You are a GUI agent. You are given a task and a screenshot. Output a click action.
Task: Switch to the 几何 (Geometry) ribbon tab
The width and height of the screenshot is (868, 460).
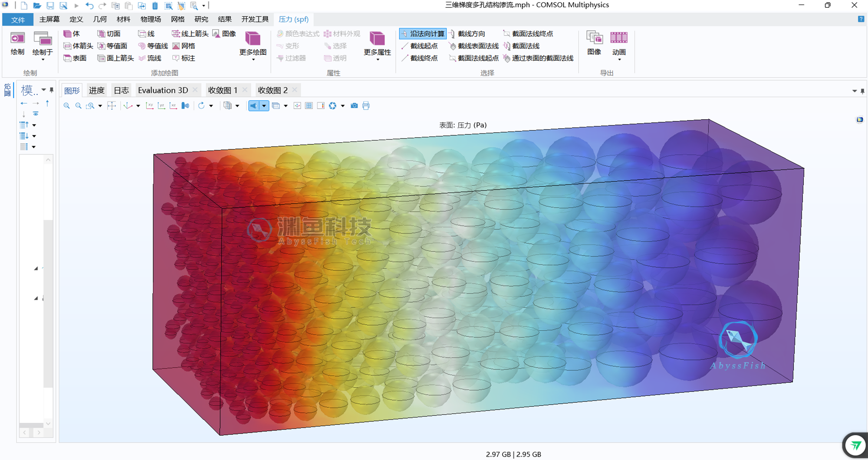(100, 20)
